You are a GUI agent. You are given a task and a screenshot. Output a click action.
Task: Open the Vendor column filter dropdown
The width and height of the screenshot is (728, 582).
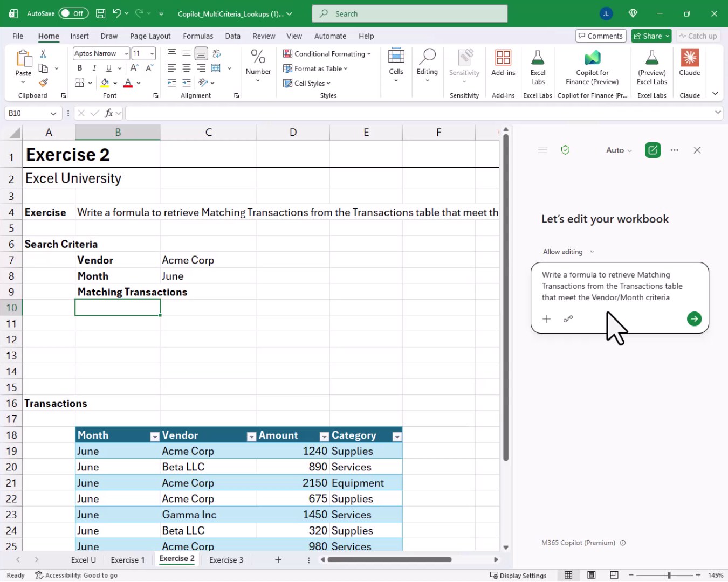click(x=251, y=436)
